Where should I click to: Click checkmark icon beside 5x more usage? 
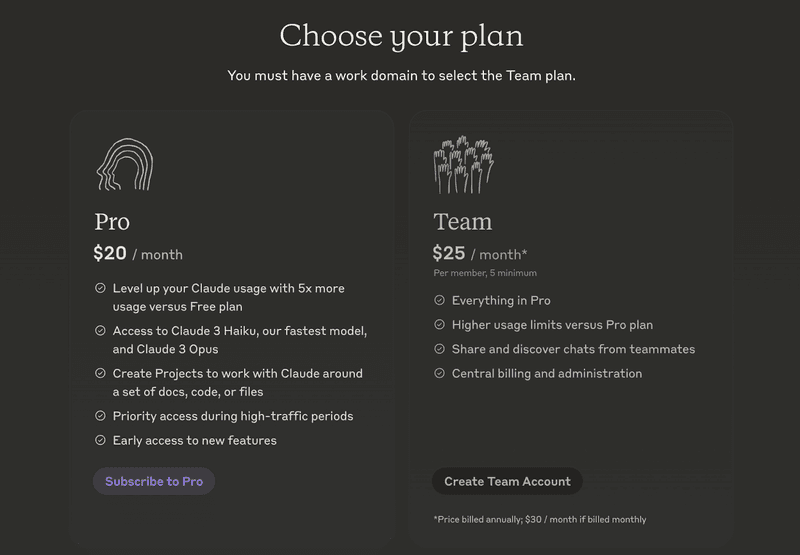[100, 288]
